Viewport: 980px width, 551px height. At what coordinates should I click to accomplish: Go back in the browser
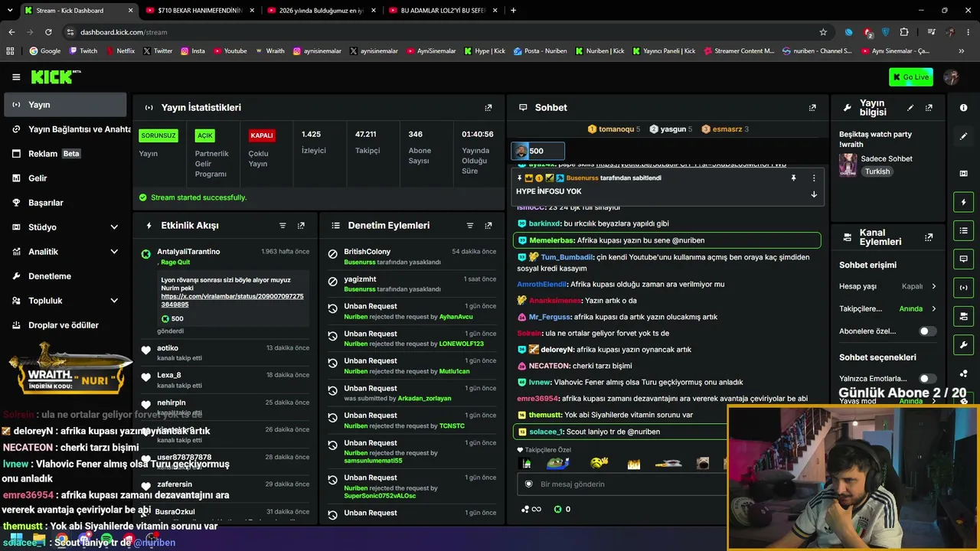[11, 32]
